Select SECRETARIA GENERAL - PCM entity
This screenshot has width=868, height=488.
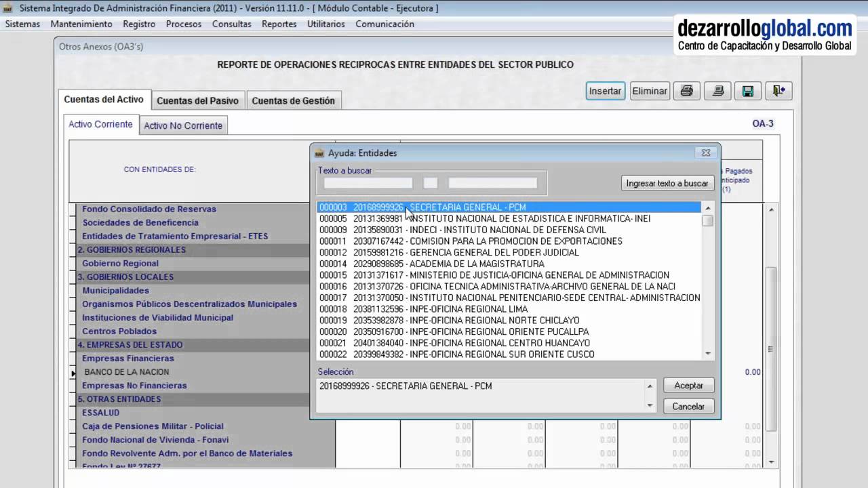[x=509, y=207]
